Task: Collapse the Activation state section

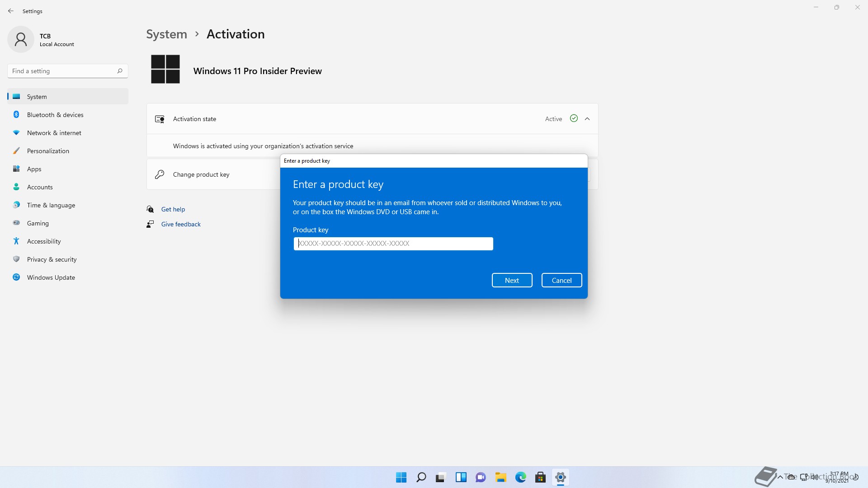Action: pyautogui.click(x=587, y=119)
